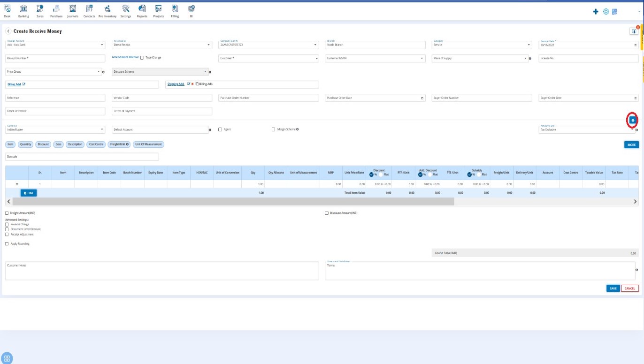Click the Cess column chip
644x364 pixels.
pyautogui.click(x=58, y=144)
